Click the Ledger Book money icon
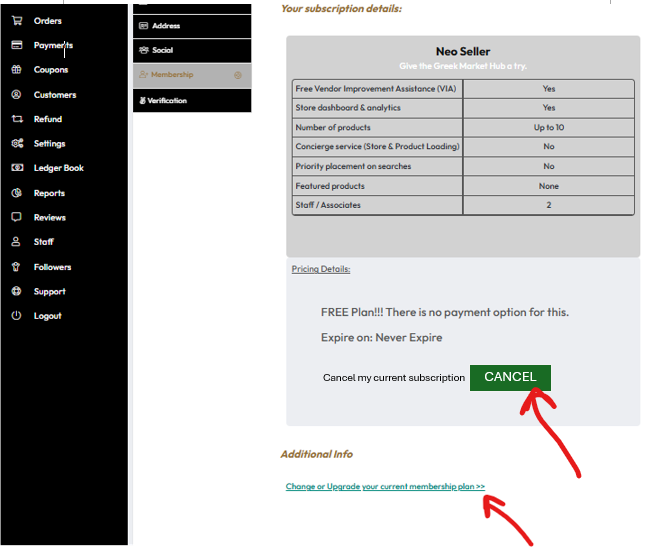This screenshot has width=646, height=548. tap(16, 168)
